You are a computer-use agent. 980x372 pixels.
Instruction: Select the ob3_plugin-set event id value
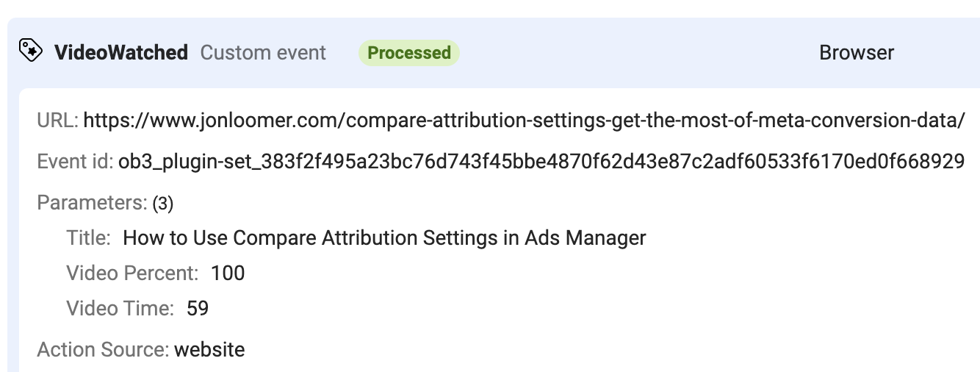(x=541, y=162)
